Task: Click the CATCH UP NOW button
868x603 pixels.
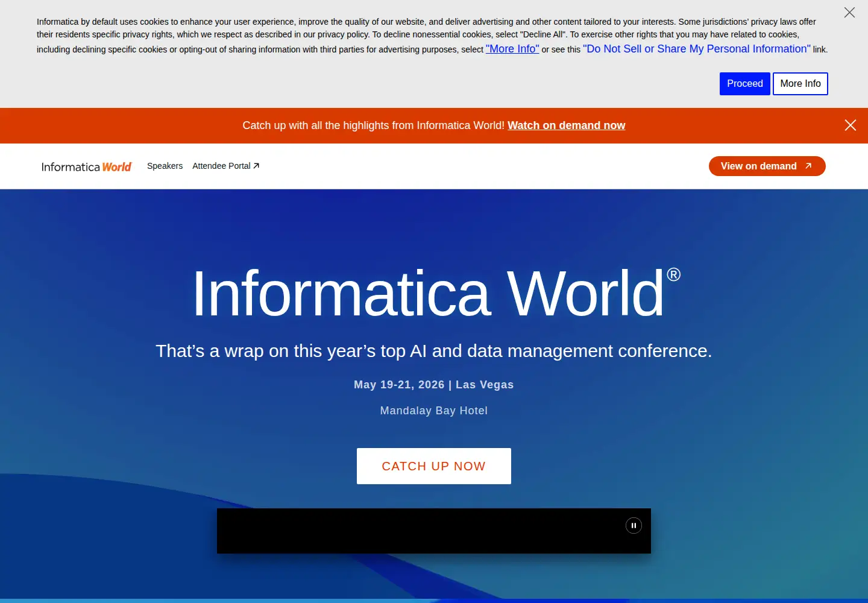Action: pyautogui.click(x=434, y=466)
